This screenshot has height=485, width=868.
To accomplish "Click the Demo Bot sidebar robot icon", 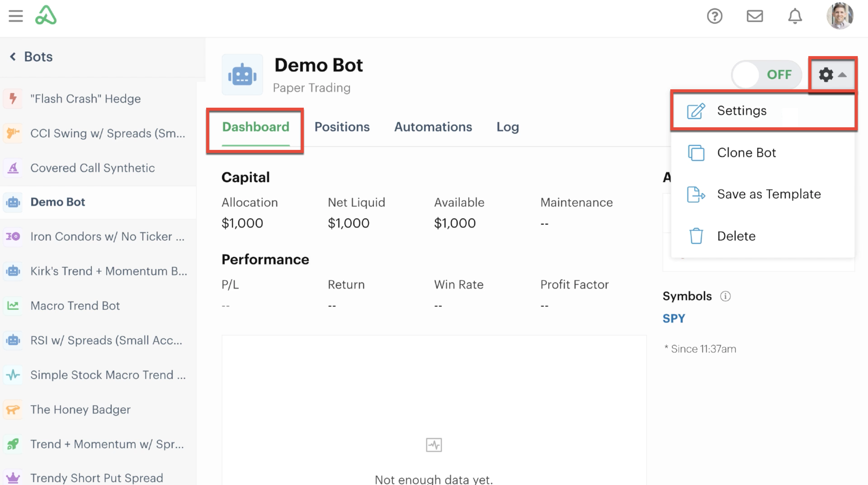I will pyautogui.click(x=13, y=202).
